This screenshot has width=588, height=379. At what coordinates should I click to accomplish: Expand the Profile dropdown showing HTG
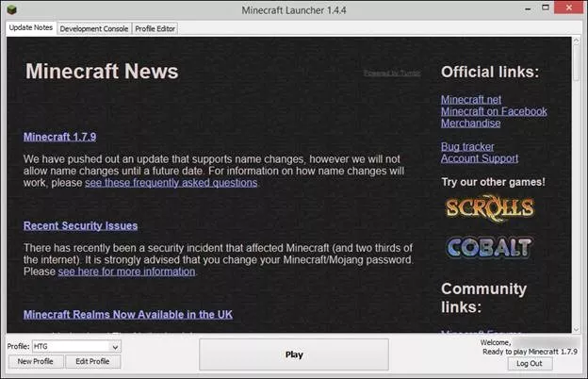pos(76,347)
